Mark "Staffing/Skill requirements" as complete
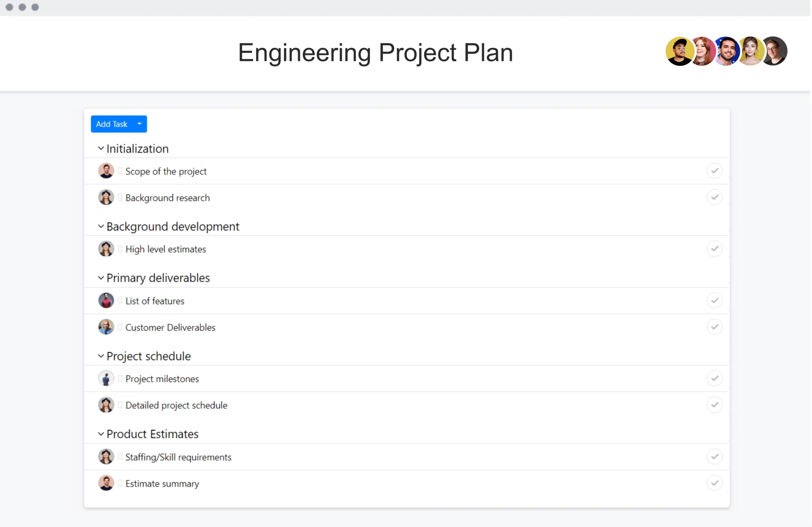The height and width of the screenshot is (527, 812). click(x=715, y=456)
